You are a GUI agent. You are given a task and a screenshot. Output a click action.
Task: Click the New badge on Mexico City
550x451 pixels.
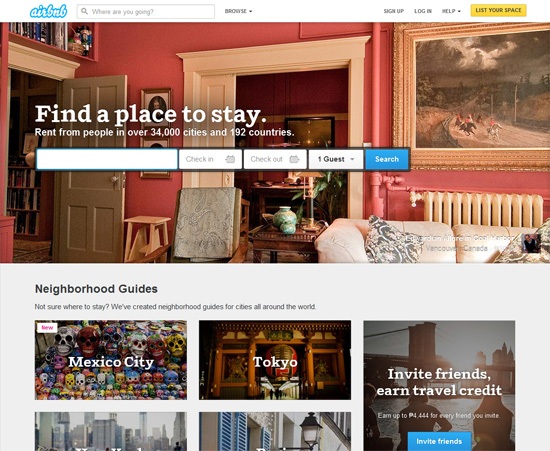click(x=47, y=328)
